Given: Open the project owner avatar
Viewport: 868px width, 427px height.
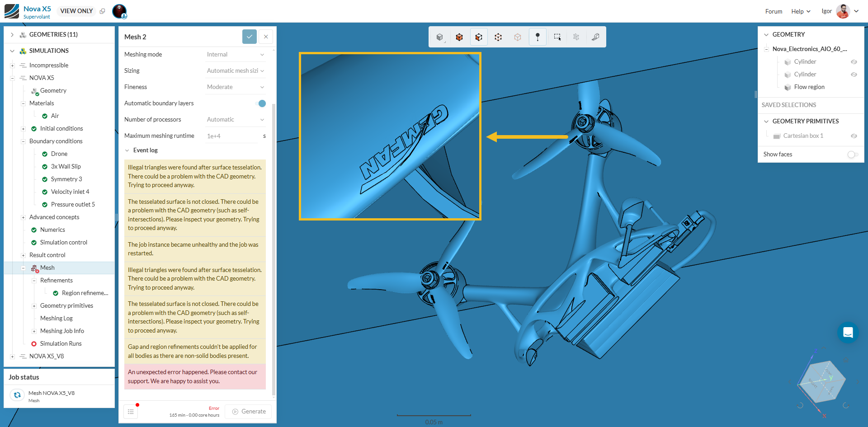Looking at the screenshot, I should pos(119,11).
